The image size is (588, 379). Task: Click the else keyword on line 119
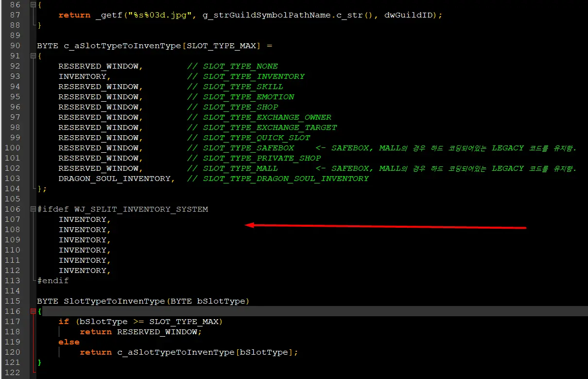coord(69,342)
